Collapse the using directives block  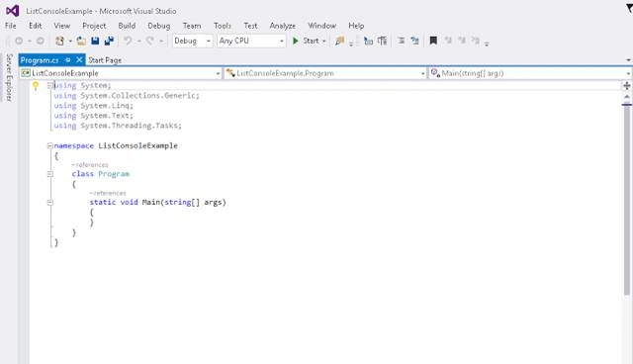(x=49, y=85)
